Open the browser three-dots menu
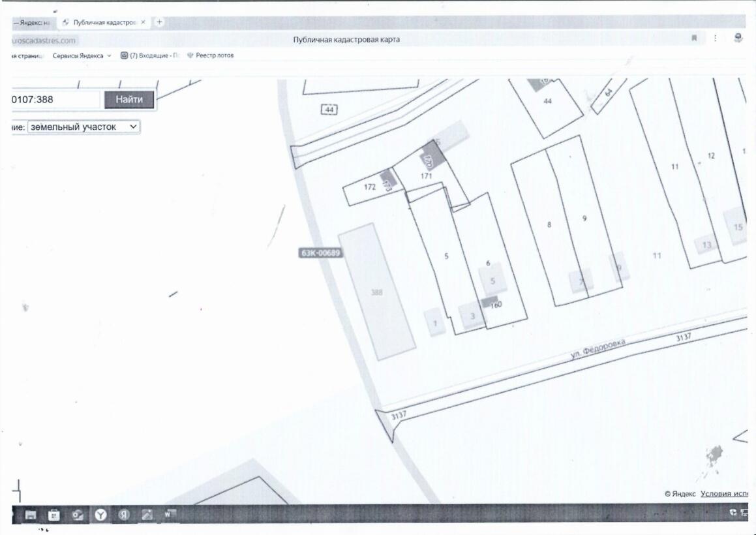756x535 pixels. point(715,39)
